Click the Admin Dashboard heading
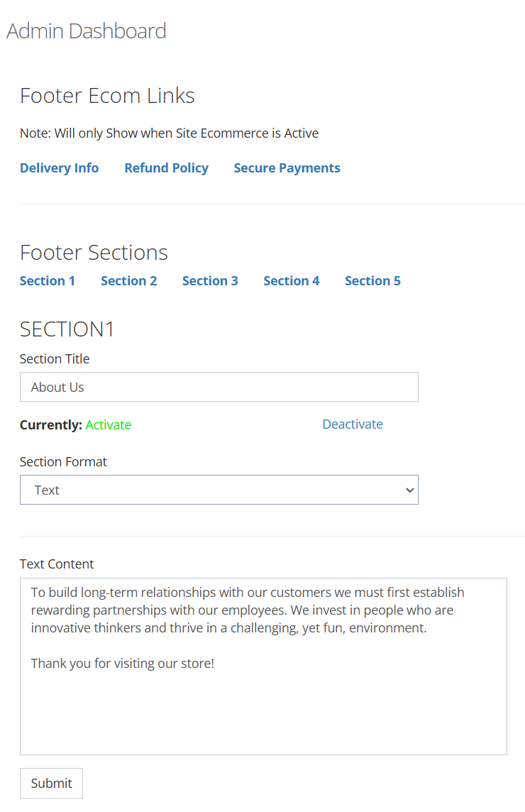 tap(87, 31)
